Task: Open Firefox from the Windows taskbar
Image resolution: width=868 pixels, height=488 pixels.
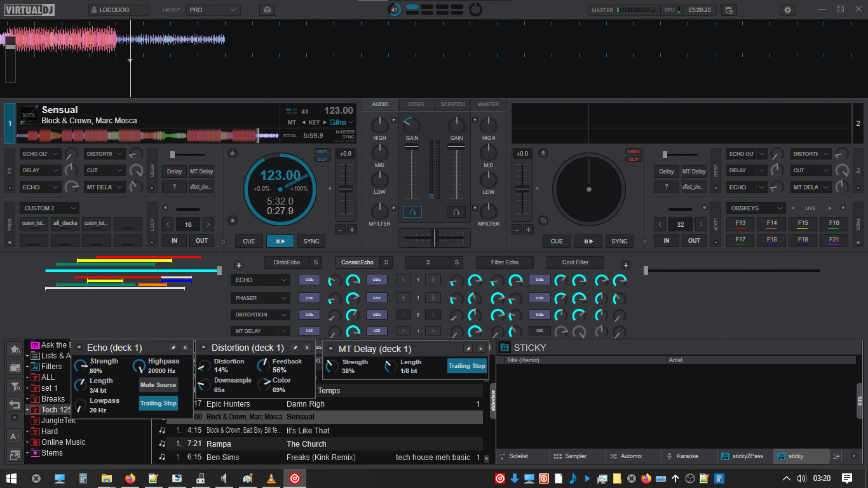Action: pyautogui.click(x=130, y=478)
